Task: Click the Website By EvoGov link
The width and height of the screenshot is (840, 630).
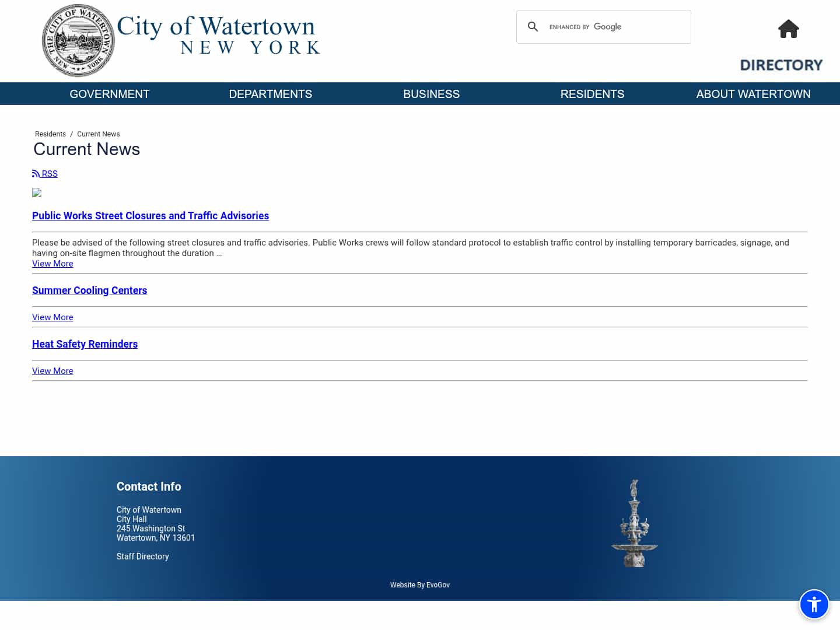Action: [420, 585]
